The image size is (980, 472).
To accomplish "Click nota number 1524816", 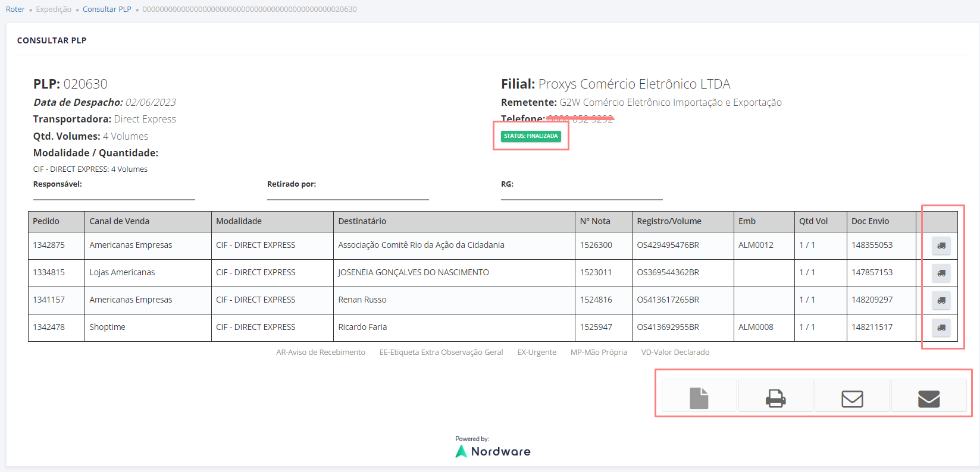I will [x=596, y=300].
